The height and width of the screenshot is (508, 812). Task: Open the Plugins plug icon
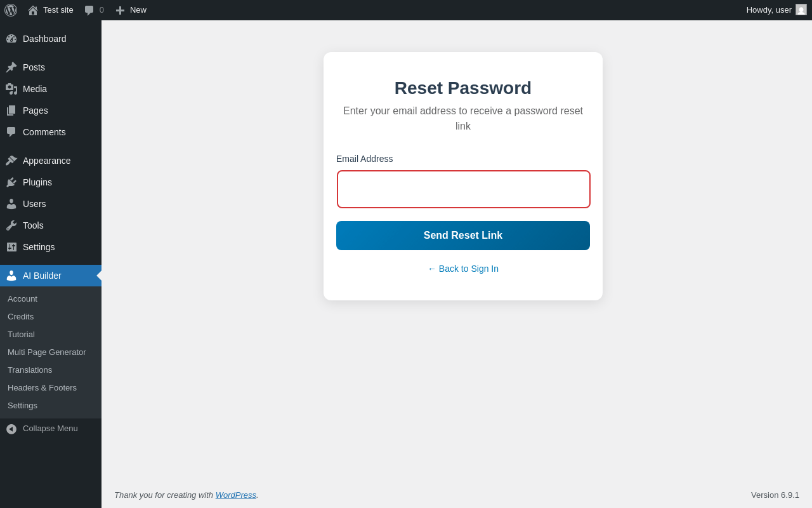(11, 182)
